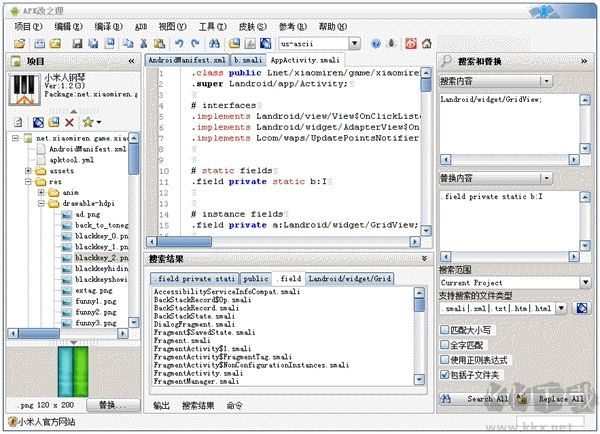Collapse the 项目 panel with double chevron
This screenshot has width=600, height=434.
coord(131,61)
